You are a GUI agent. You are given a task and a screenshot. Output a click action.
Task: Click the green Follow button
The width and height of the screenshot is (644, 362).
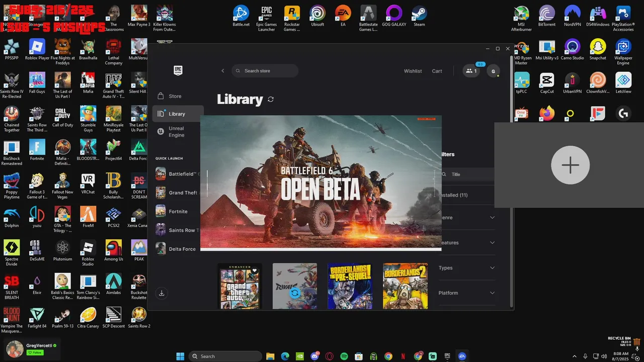pos(35,352)
